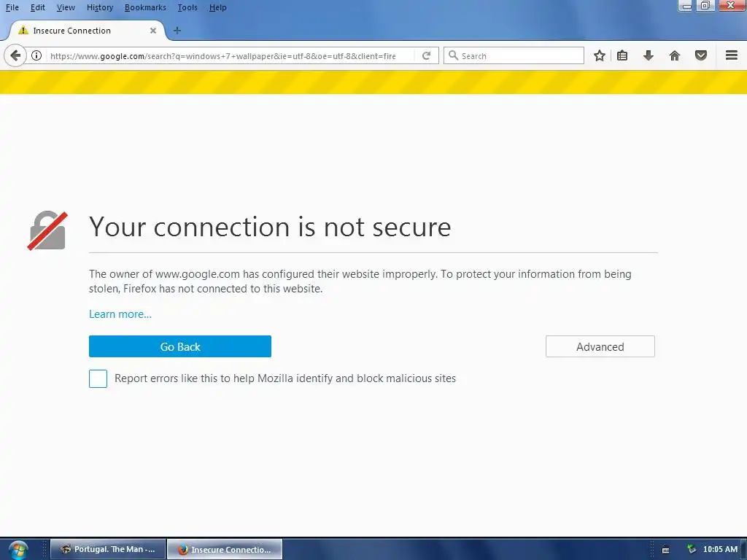Close the Insecure Connection tab
The height and width of the screenshot is (560, 747).
(x=153, y=31)
